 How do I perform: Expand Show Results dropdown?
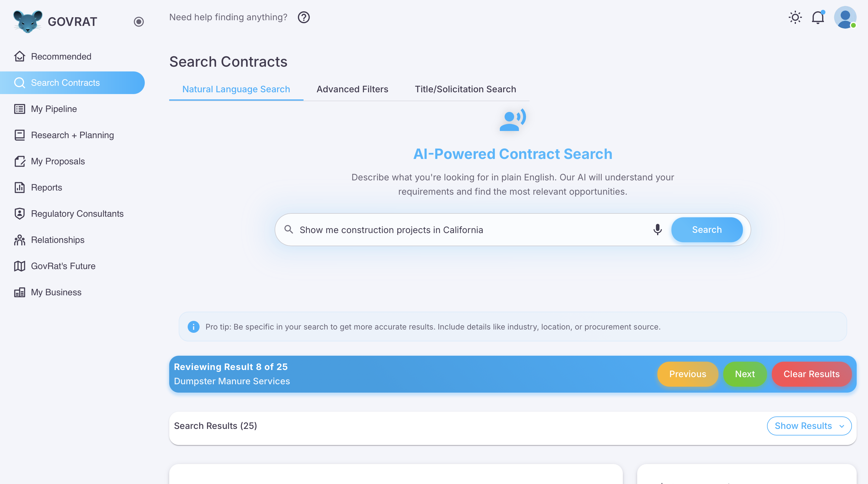point(809,426)
